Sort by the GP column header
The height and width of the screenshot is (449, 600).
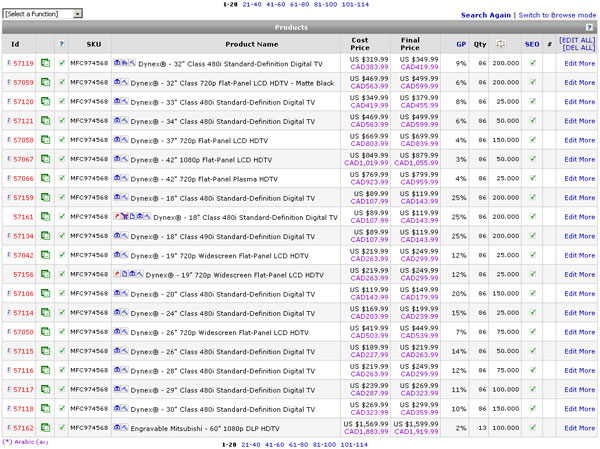point(461,44)
